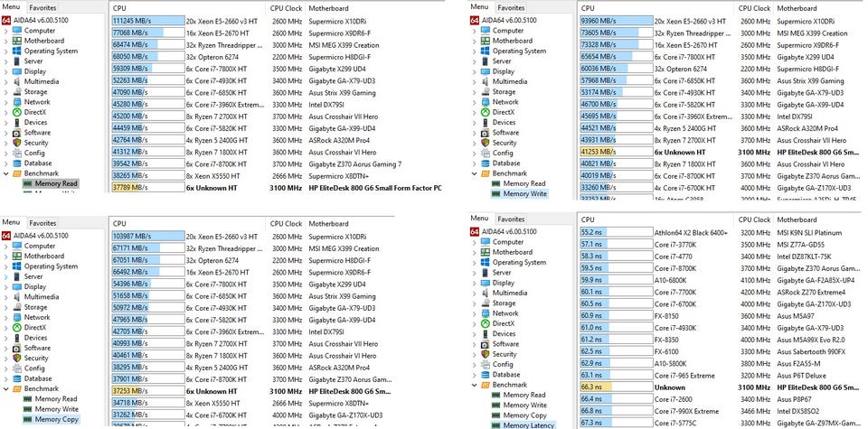
Task: Click the Core i7-5775C CPU entry
Action: point(674,423)
